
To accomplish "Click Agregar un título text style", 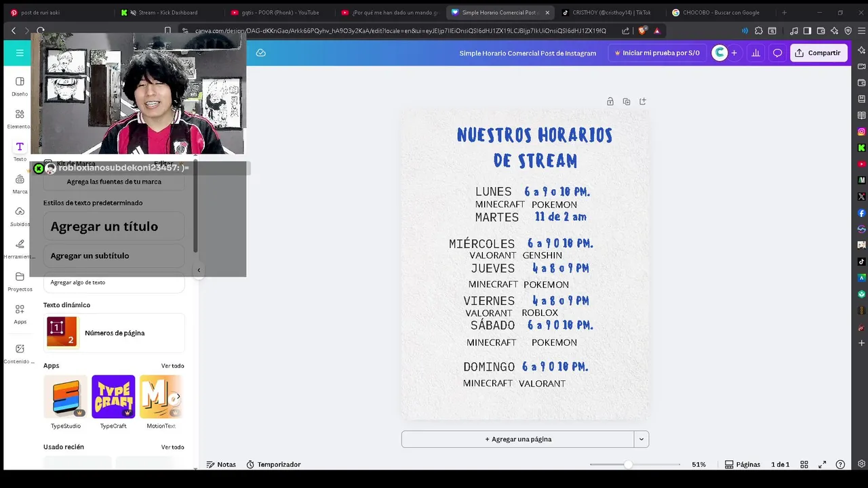I will pos(114,226).
